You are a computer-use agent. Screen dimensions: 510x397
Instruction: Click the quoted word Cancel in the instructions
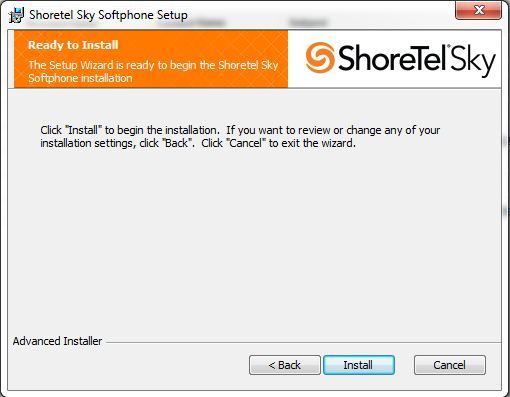coord(246,143)
